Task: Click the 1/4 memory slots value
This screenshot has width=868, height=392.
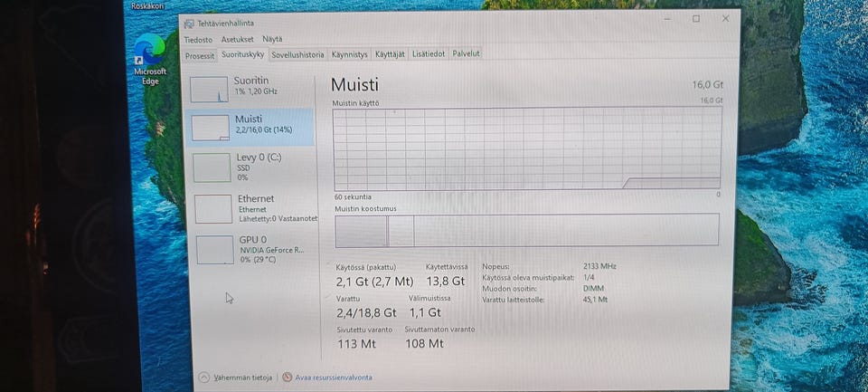Action: [x=589, y=277]
